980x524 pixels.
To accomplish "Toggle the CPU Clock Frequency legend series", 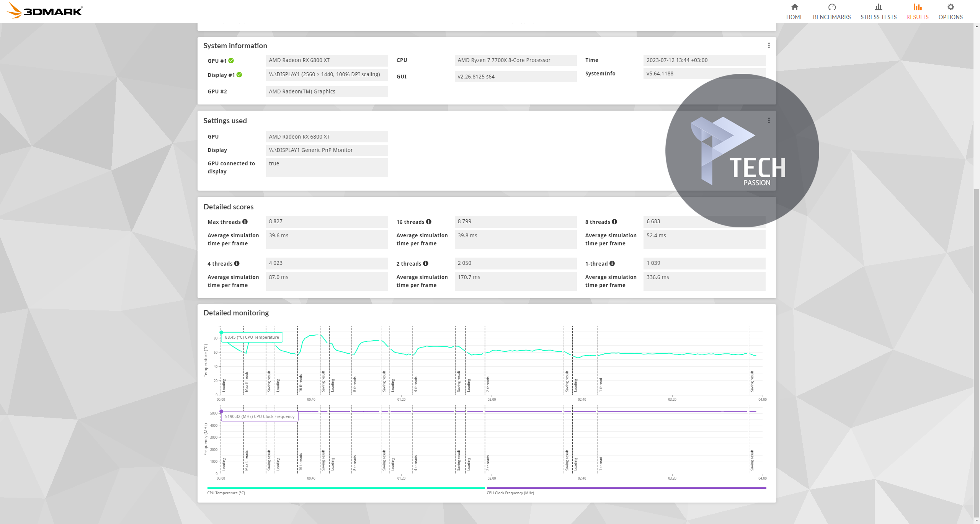I will click(x=510, y=493).
